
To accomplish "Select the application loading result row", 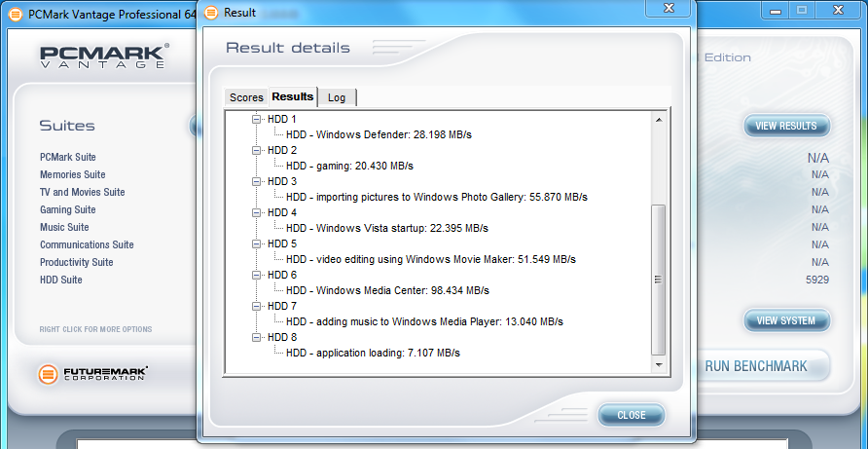I will [373, 353].
